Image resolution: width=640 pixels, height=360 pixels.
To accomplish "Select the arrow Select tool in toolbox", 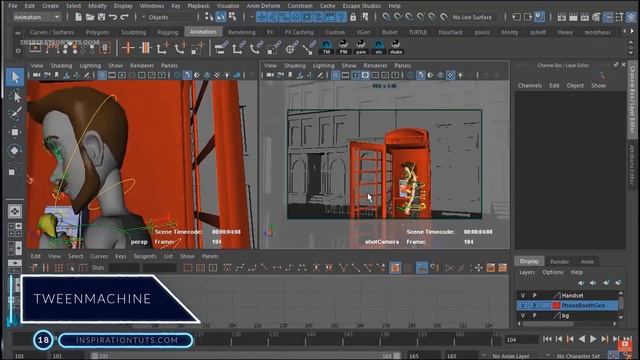I will point(15,77).
